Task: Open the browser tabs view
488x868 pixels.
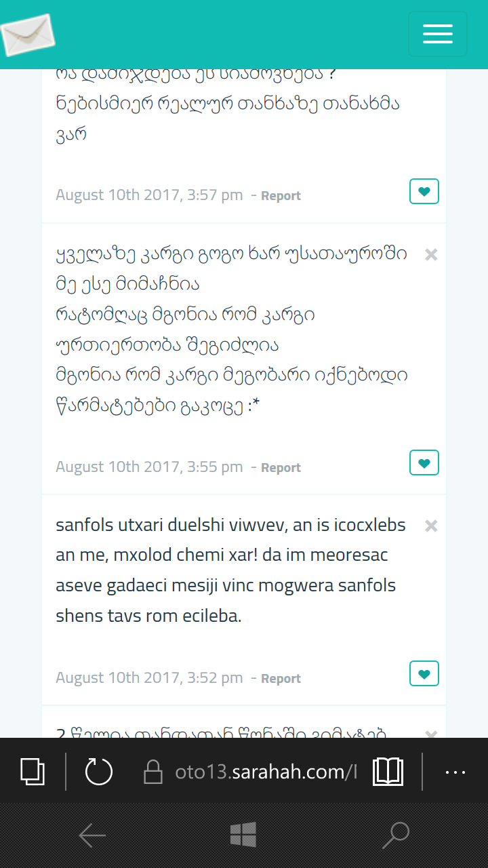Action: [33, 772]
